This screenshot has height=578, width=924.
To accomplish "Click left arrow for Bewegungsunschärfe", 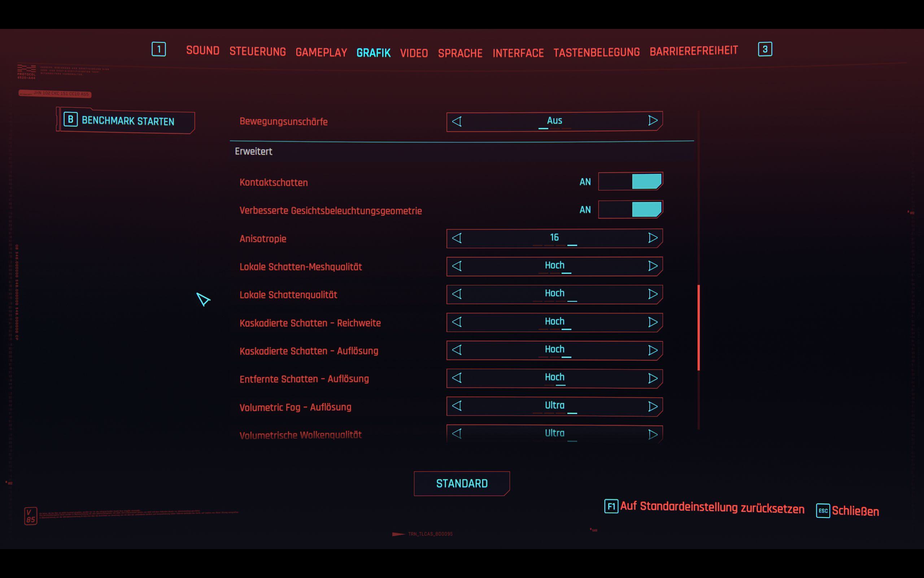I will coord(457,122).
